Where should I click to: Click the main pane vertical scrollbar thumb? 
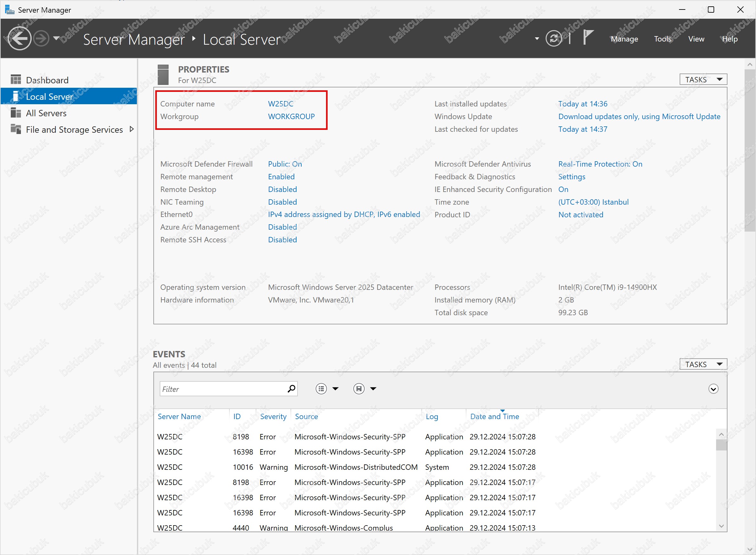[750, 150]
